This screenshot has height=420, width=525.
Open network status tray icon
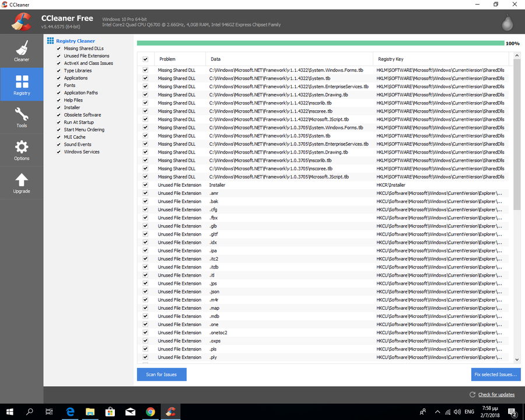(447, 412)
